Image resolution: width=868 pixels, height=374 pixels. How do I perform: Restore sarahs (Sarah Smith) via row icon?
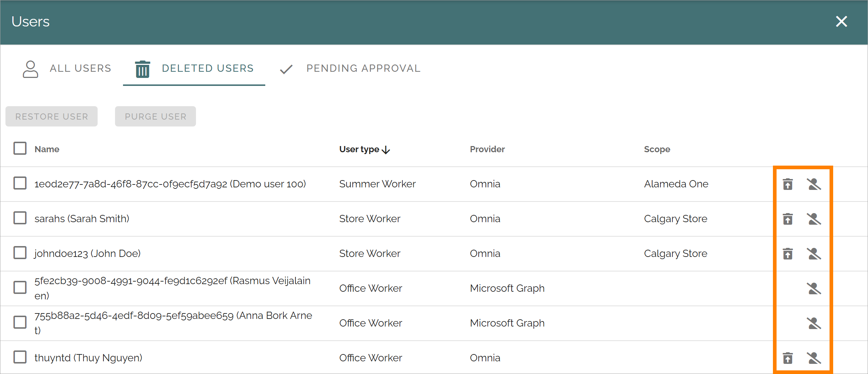(788, 219)
